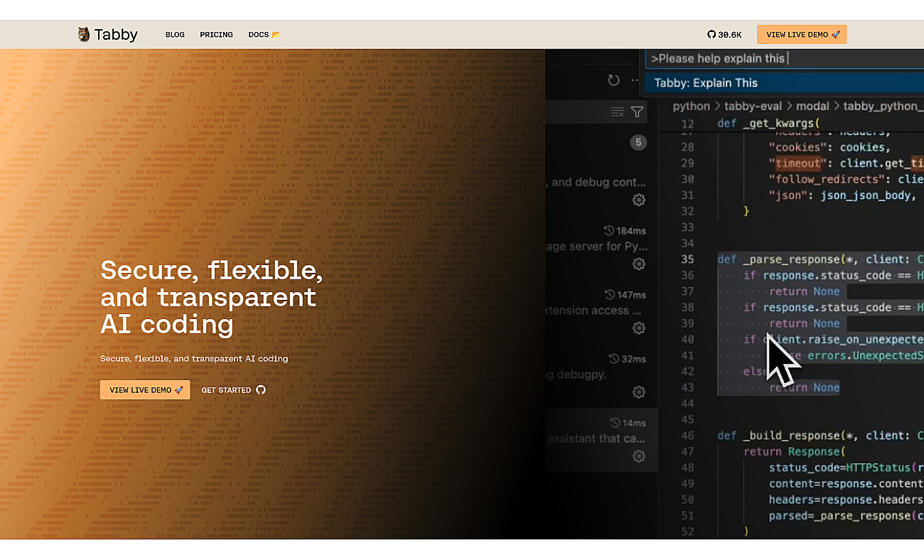The height and width of the screenshot is (560, 924).
Task: Click the "follow_redirects" code line
Action: (846, 179)
